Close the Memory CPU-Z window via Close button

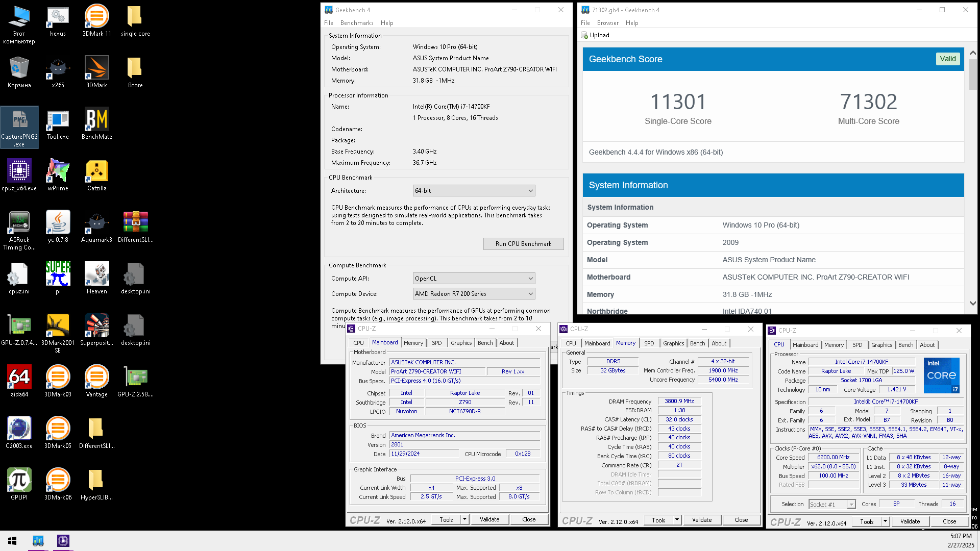pos(741,520)
